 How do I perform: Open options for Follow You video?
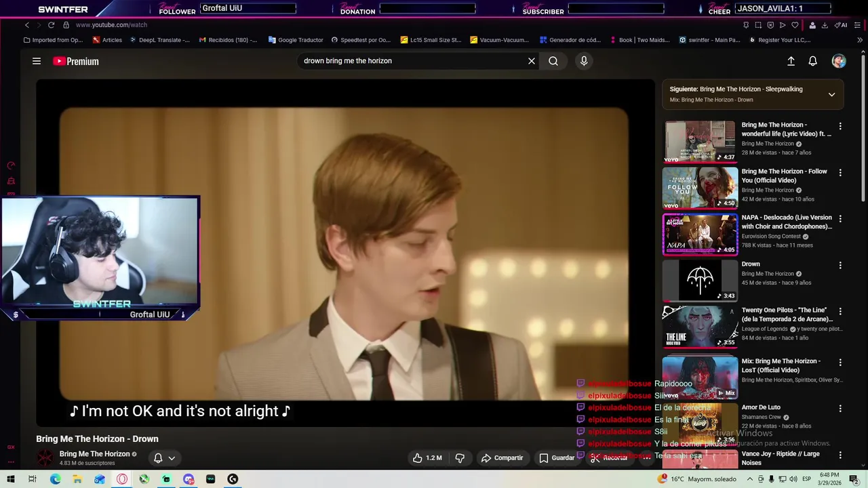click(x=840, y=173)
